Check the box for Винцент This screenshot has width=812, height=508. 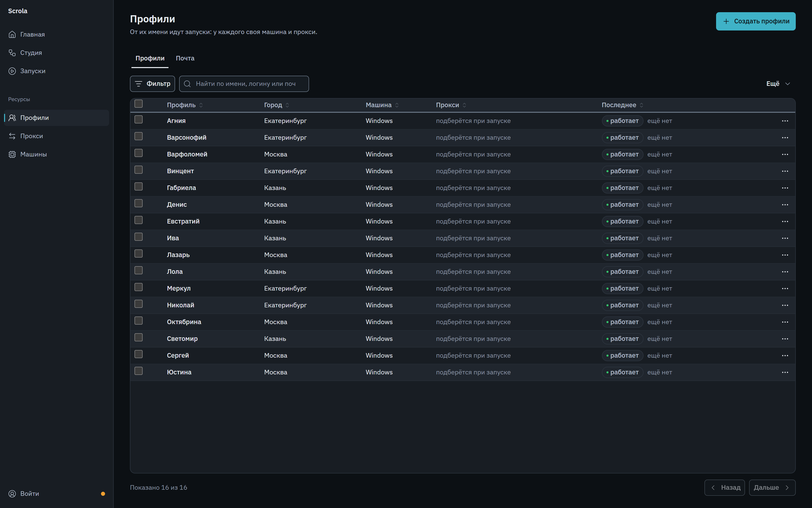pyautogui.click(x=139, y=170)
